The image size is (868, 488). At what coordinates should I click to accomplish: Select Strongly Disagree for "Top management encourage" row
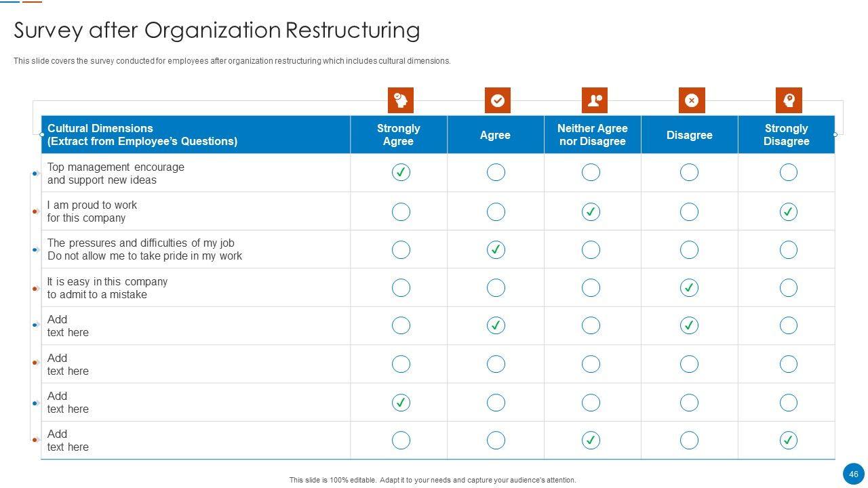[788, 172]
